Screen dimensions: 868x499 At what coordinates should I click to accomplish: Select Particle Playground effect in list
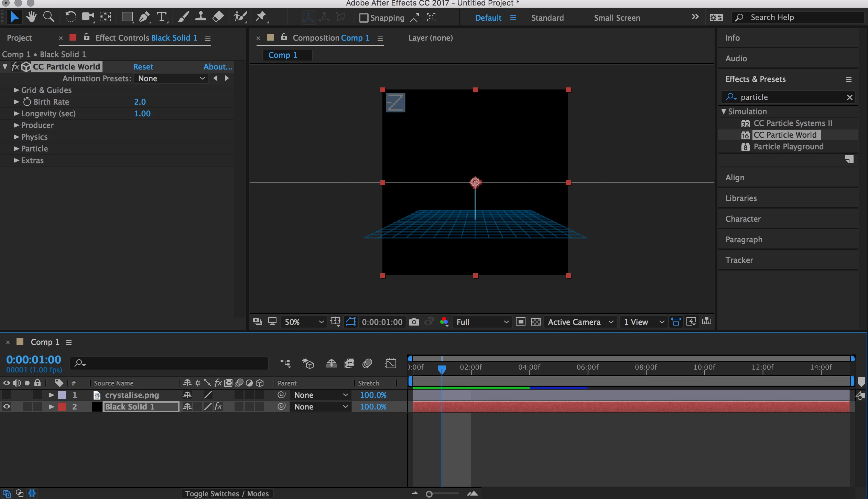point(788,147)
